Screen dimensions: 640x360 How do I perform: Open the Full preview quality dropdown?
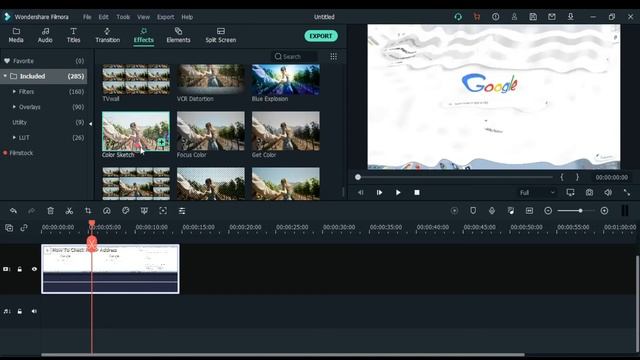(537, 192)
